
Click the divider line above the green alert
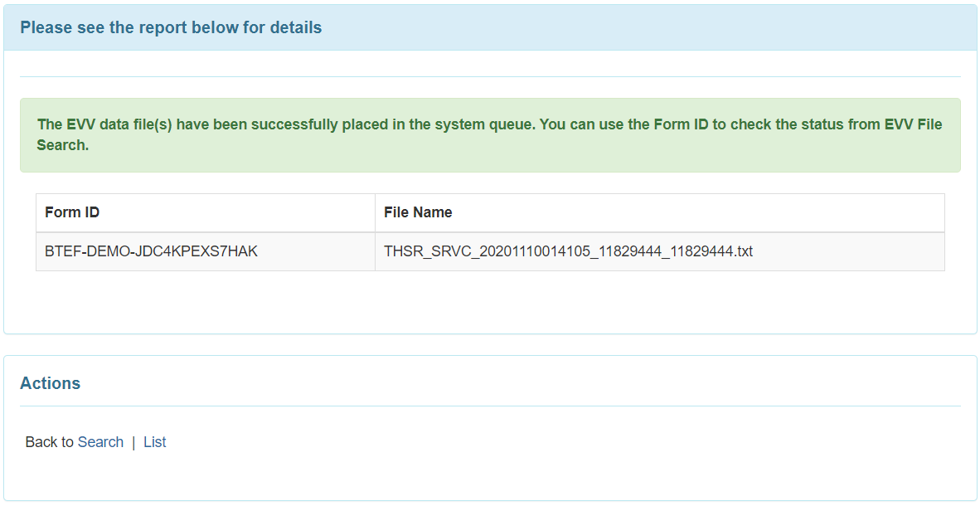490,77
